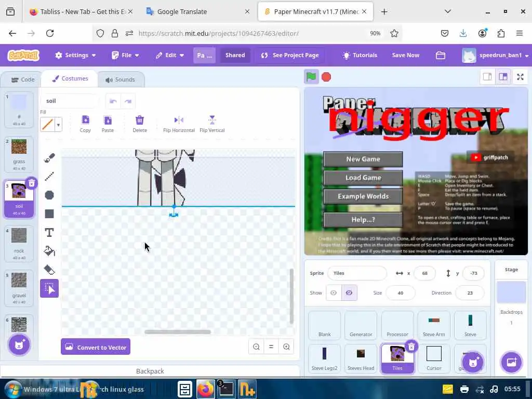The height and width of the screenshot is (399, 532).
Task: Open the Edit menu
Action: [170, 55]
